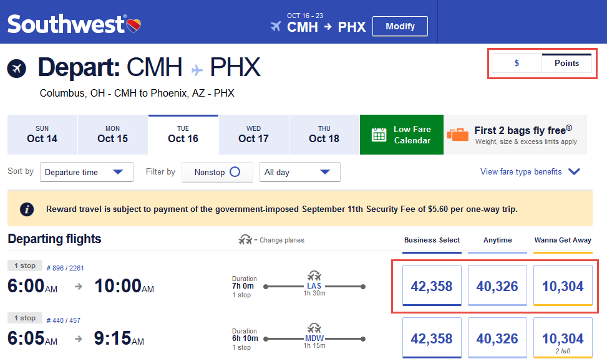Open the Departure time sort dropdown
This screenshot has height=364, width=607.
pyautogui.click(x=87, y=172)
